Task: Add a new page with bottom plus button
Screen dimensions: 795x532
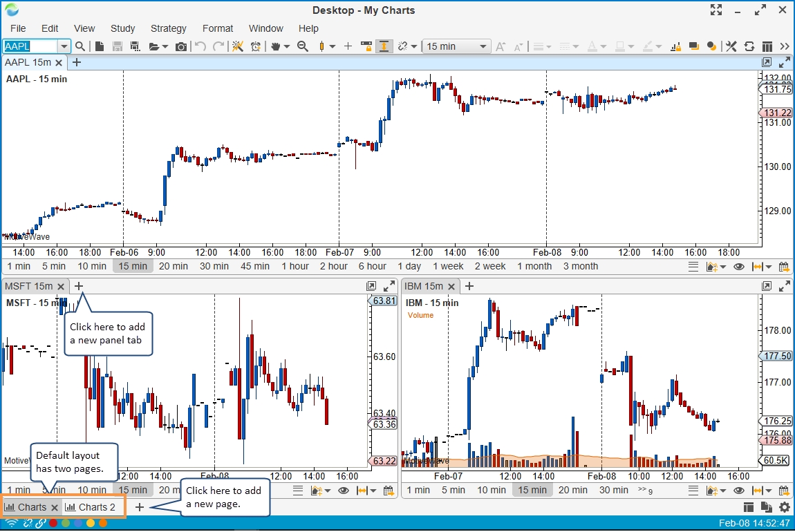Action: point(140,507)
